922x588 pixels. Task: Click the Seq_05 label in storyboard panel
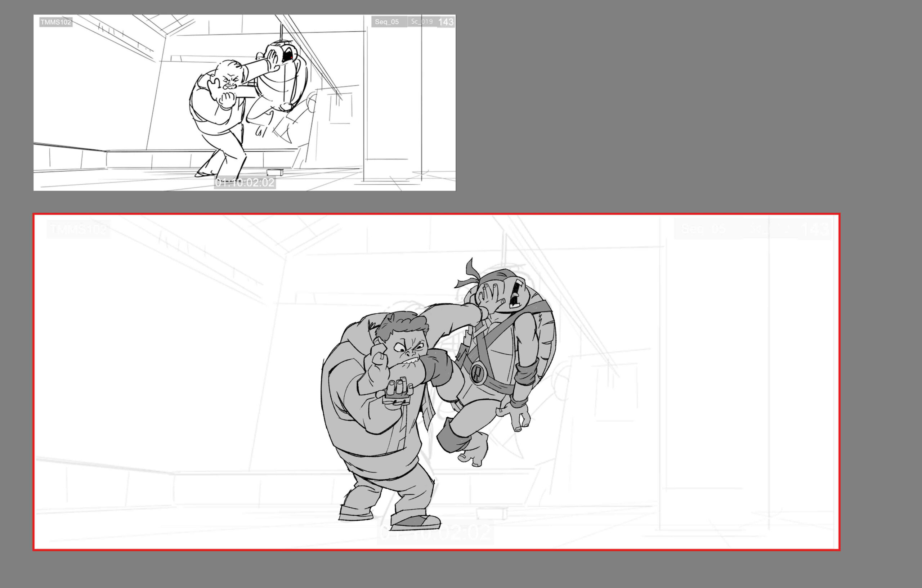[387, 22]
